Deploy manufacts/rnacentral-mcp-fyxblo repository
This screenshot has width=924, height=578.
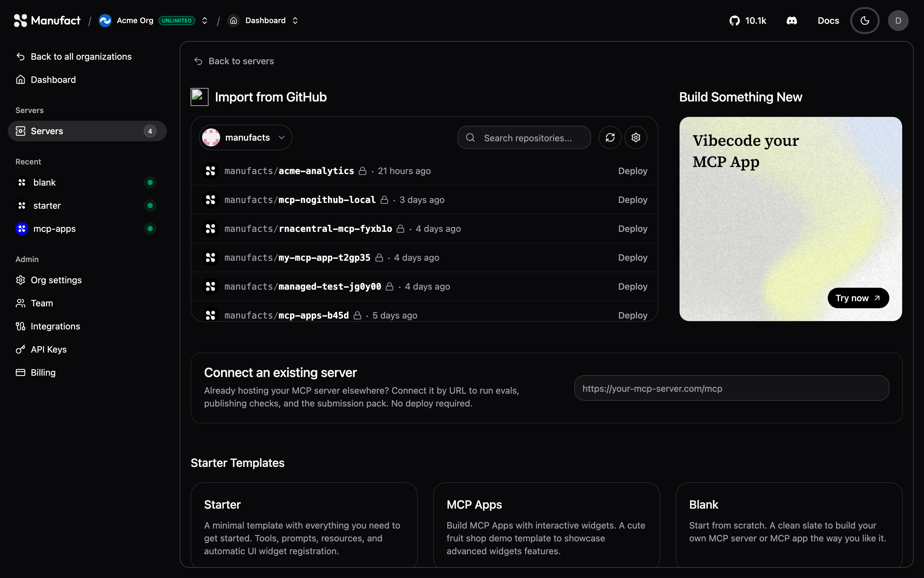click(633, 229)
